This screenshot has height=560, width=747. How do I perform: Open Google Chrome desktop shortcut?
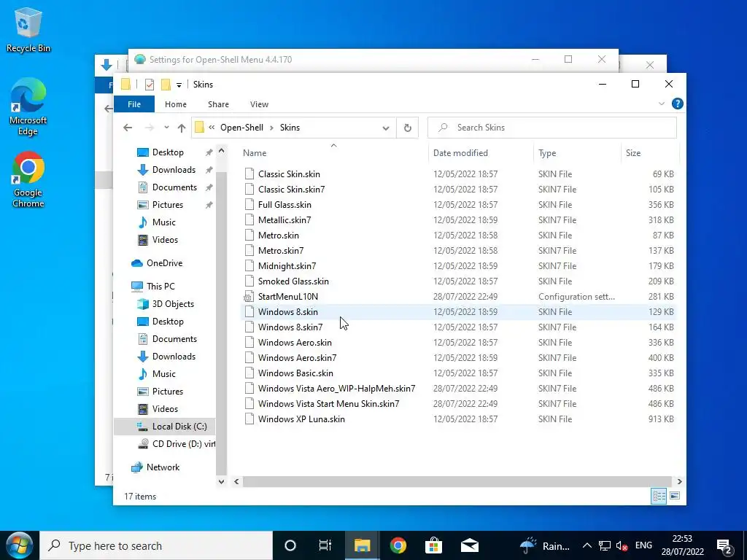(x=28, y=179)
